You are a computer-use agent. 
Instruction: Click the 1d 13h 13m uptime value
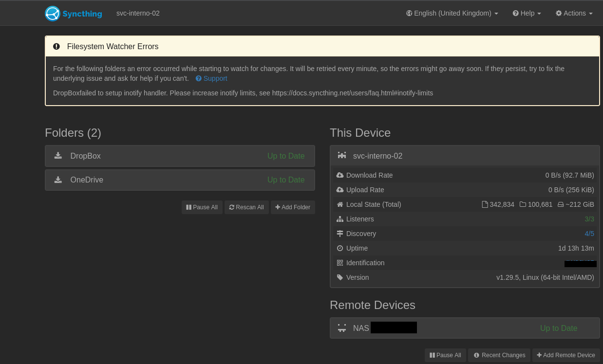[x=576, y=248]
